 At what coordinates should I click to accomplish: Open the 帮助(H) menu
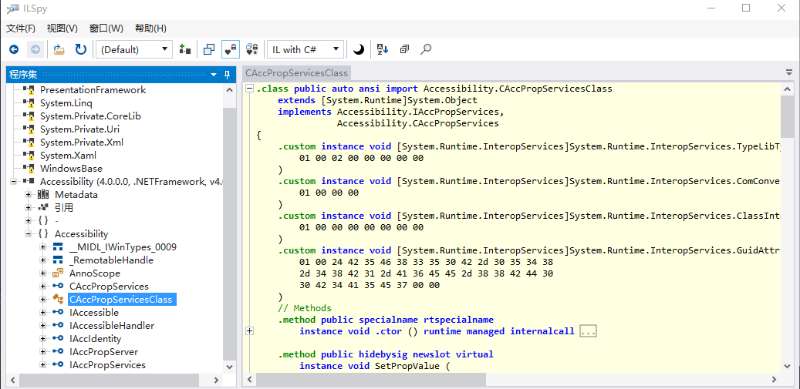(151, 28)
